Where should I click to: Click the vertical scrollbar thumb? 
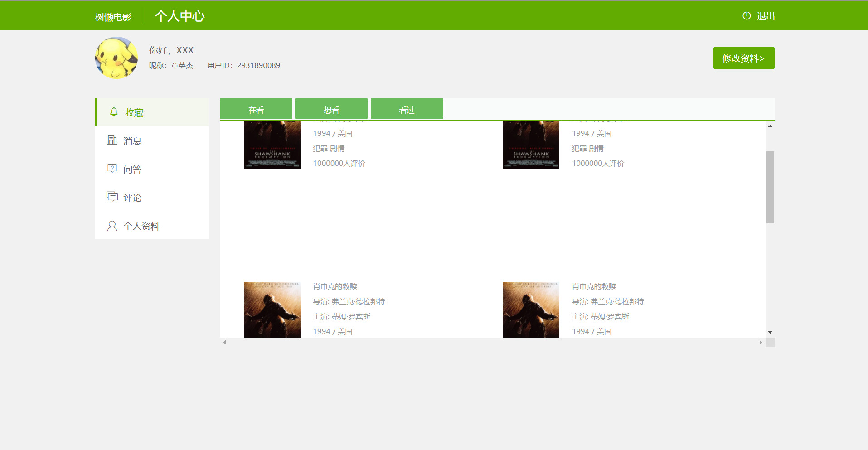click(770, 187)
